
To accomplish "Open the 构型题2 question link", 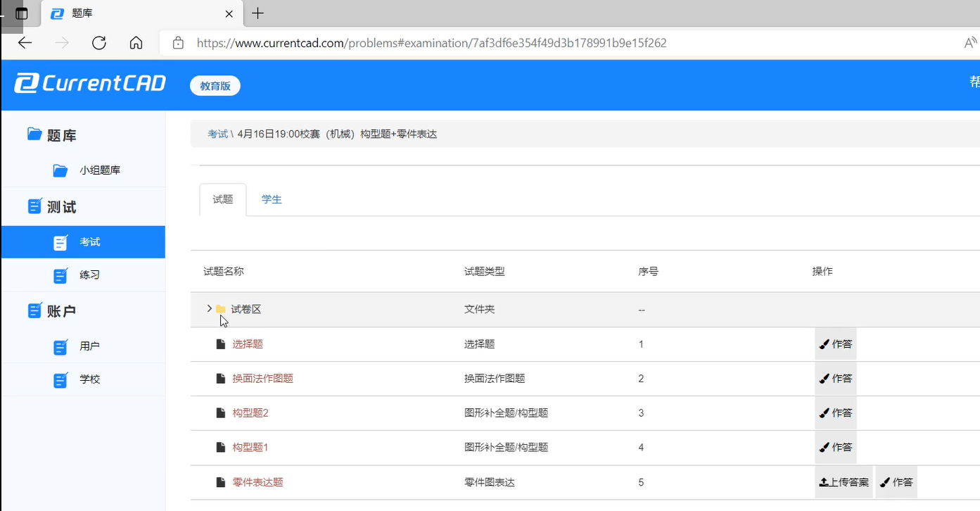I will click(250, 413).
